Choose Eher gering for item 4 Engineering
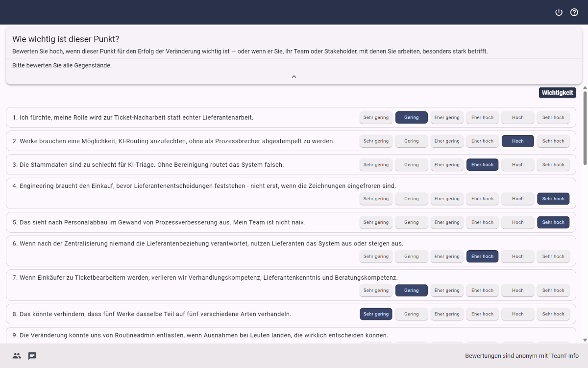The image size is (588, 368). tap(447, 199)
